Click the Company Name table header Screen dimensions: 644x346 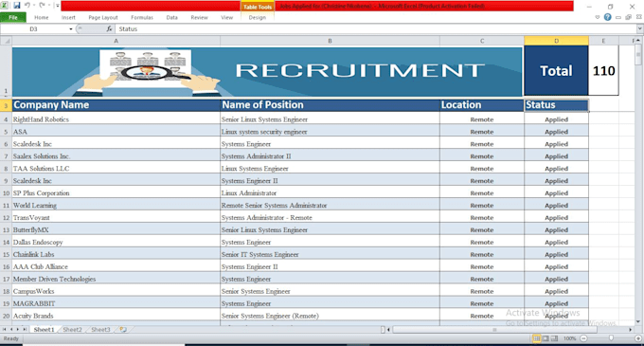tap(116, 105)
